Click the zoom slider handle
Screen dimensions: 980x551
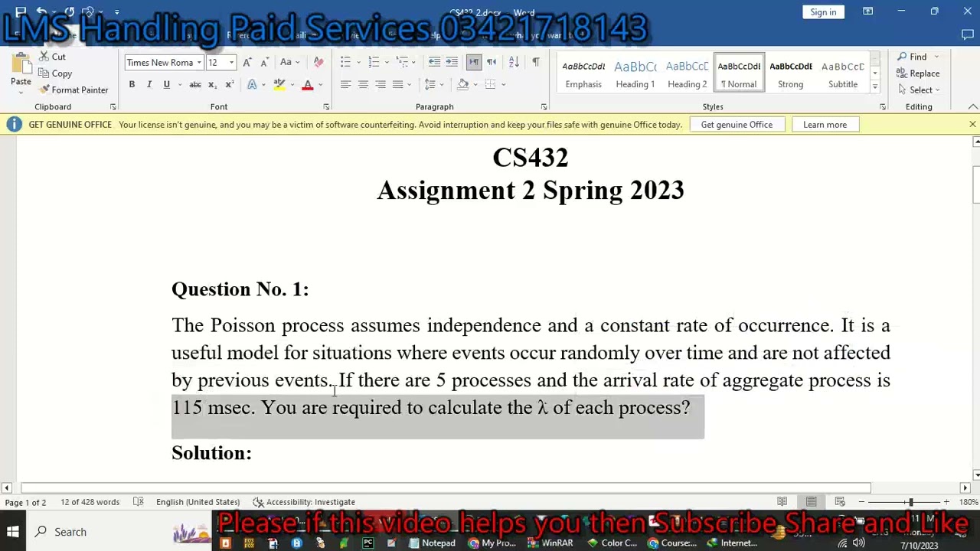click(x=910, y=502)
